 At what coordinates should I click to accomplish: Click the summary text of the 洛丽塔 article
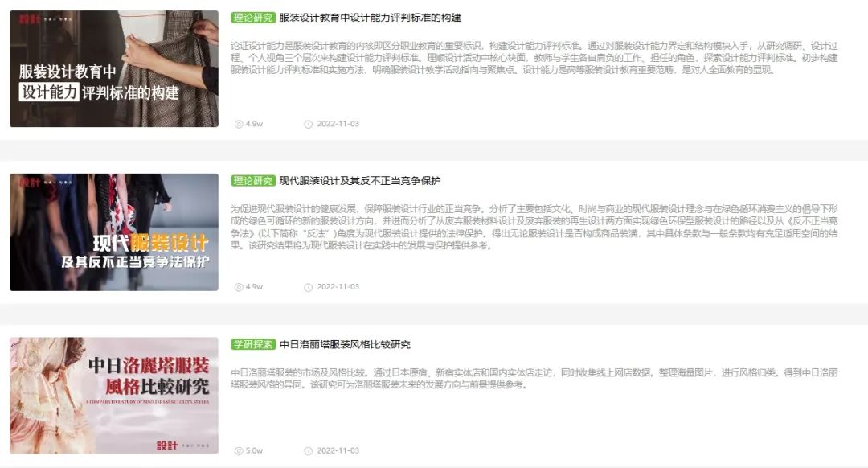(534, 378)
